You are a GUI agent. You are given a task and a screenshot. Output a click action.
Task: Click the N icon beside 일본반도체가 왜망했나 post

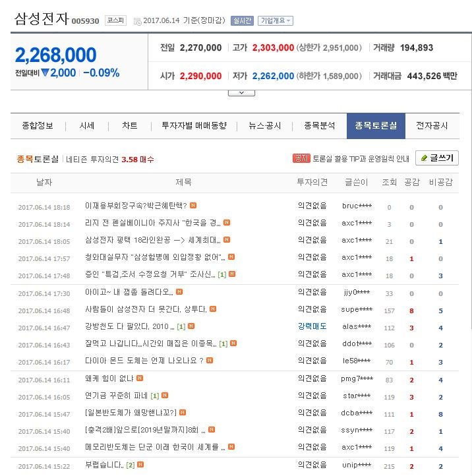click(183, 412)
